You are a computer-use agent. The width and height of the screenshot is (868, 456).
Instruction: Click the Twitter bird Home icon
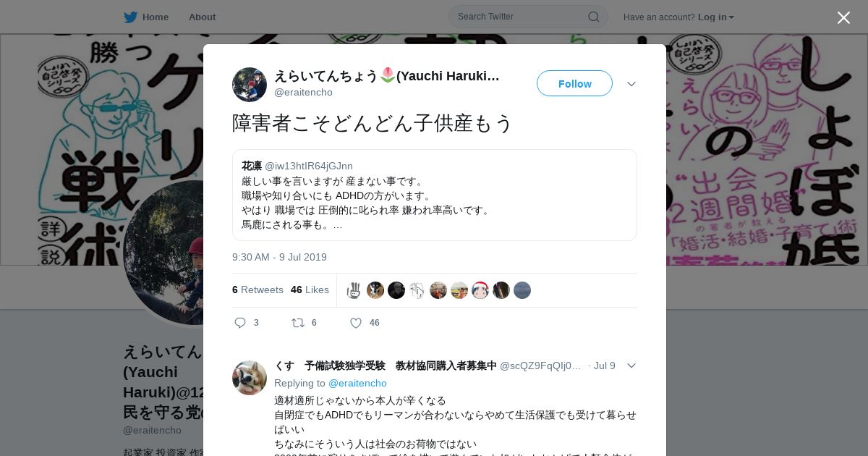pos(130,17)
